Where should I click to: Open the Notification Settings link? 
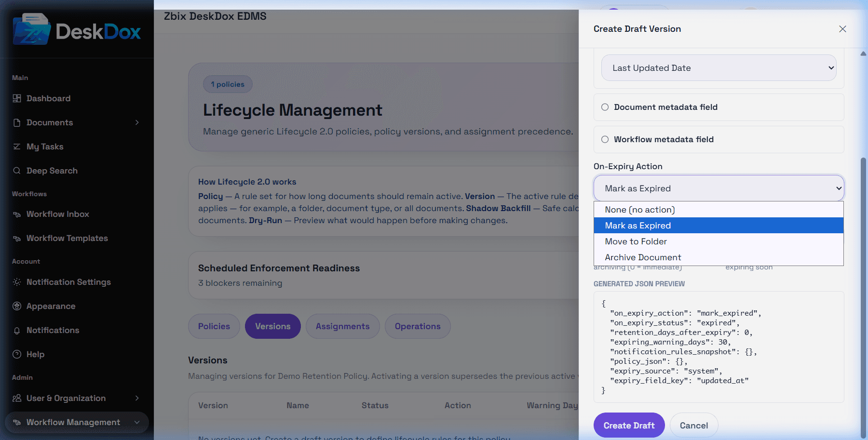pyautogui.click(x=68, y=282)
